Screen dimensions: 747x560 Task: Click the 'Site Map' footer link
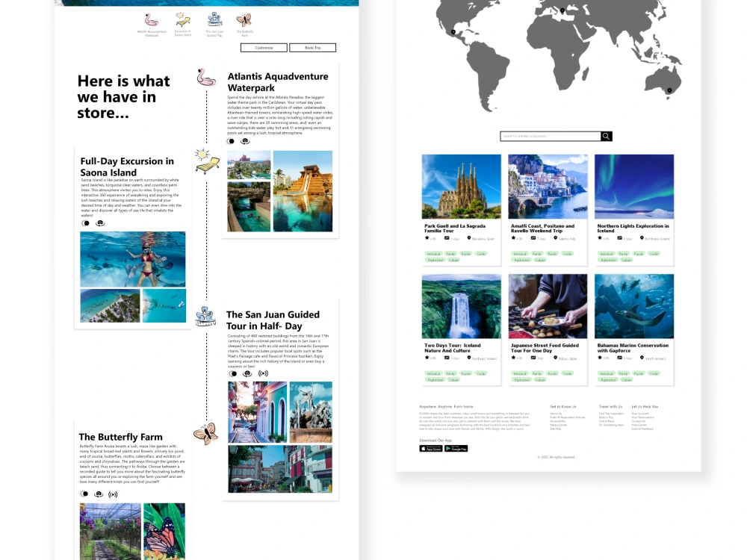[x=556, y=429]
